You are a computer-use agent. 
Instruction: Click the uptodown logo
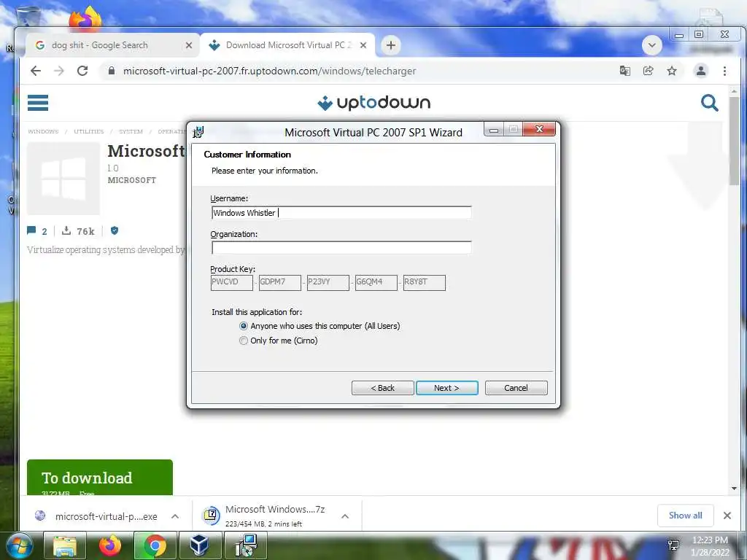pyautogui.click(x=374, y=102)
